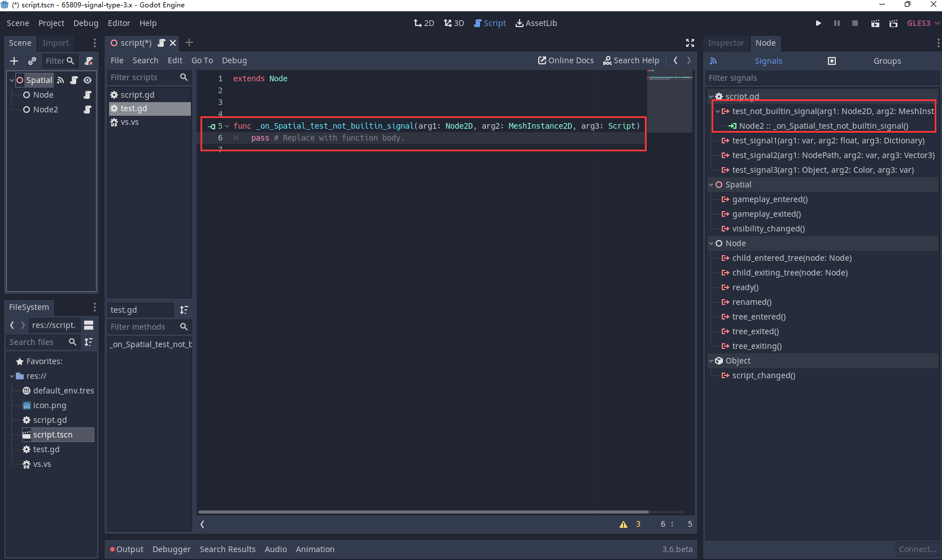Click the warnings icon in status bar
The width and height of the screenshot is (942, 560).
(x=623, y=524)
